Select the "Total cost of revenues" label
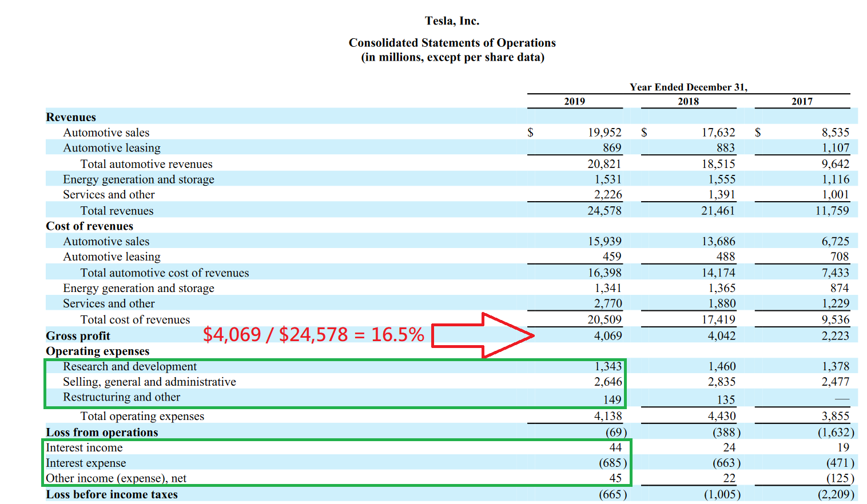Viewport: 867px width, 504px height. pos(135,320)
